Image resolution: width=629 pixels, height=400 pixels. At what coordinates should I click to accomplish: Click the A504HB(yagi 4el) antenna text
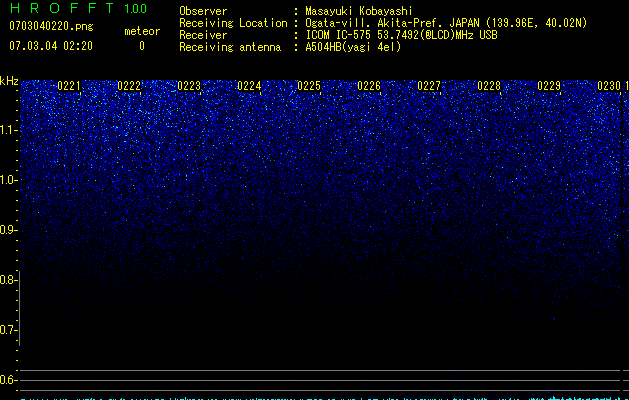(353, 47)
